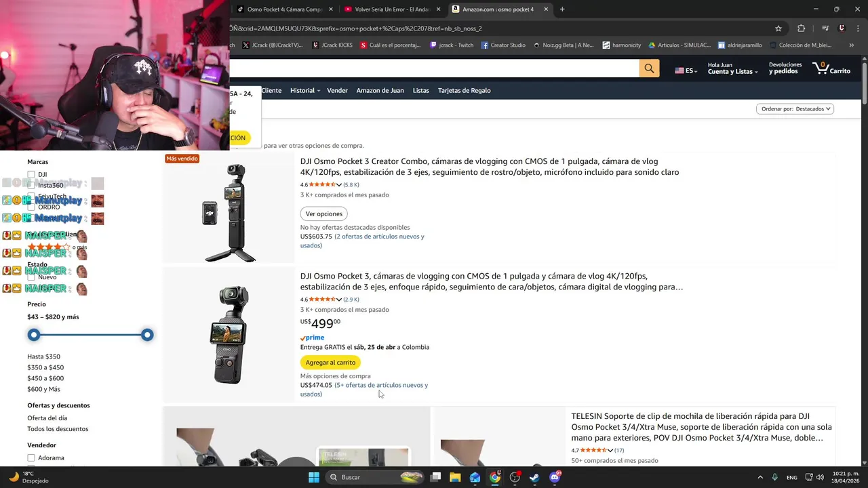Click the Agregar al carrito button
868x488 pixels.
pos(330,363)
